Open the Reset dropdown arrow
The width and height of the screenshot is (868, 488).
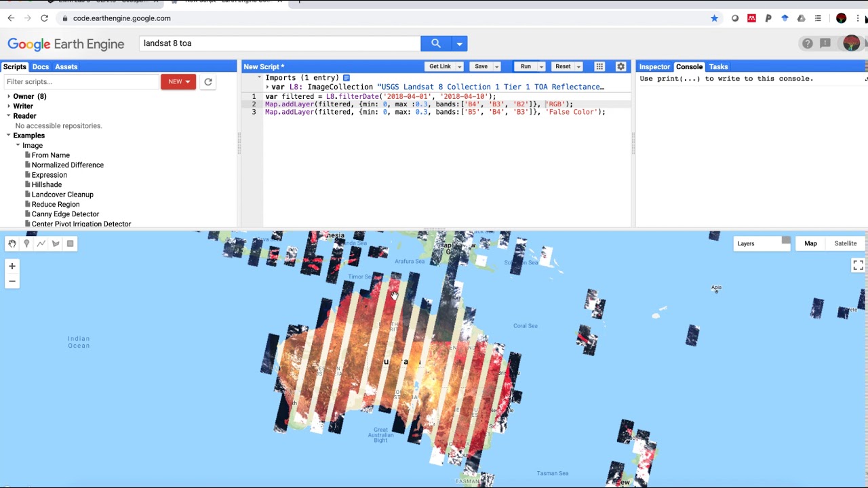578,66
